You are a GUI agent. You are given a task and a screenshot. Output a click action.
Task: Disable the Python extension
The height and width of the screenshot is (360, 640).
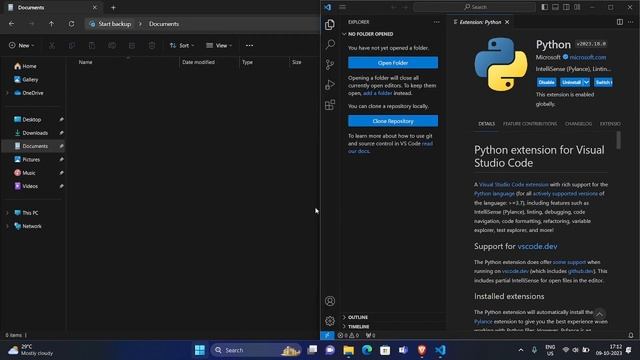[x=546, y=82]
